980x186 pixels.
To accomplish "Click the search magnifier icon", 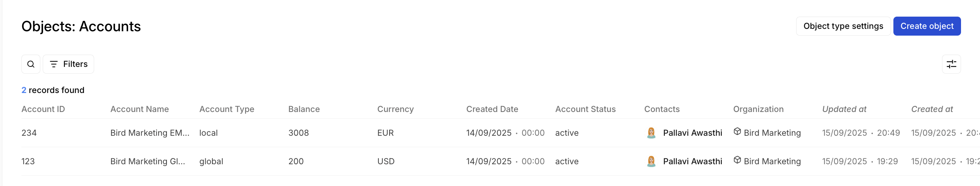I will 31,64.
